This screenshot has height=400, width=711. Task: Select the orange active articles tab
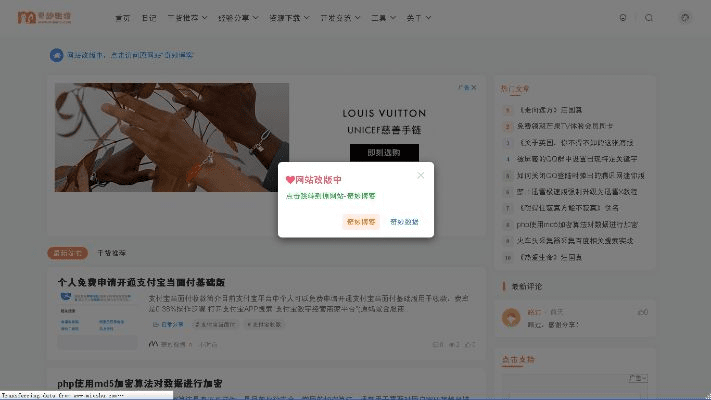[68, 253]
